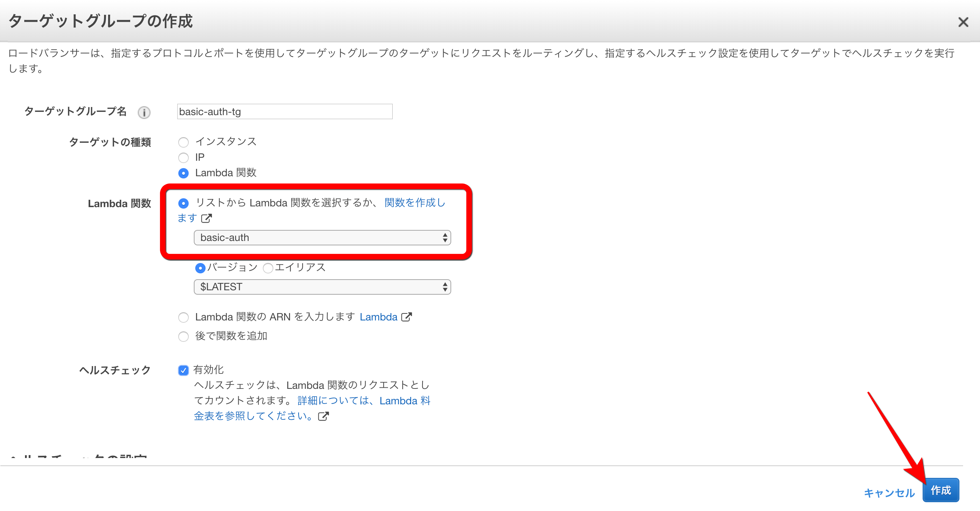
Task: Select IP as target type
Action: click(x=184, y=157)
